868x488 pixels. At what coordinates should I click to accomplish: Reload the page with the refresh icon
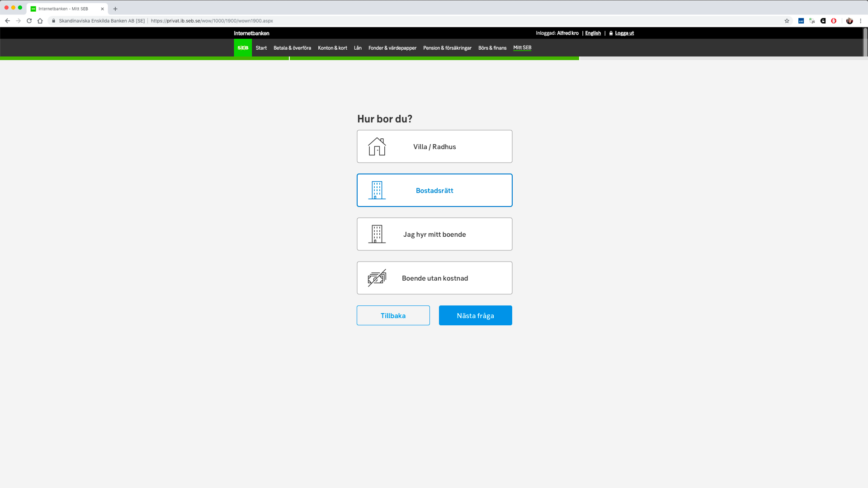coord(29,21)
